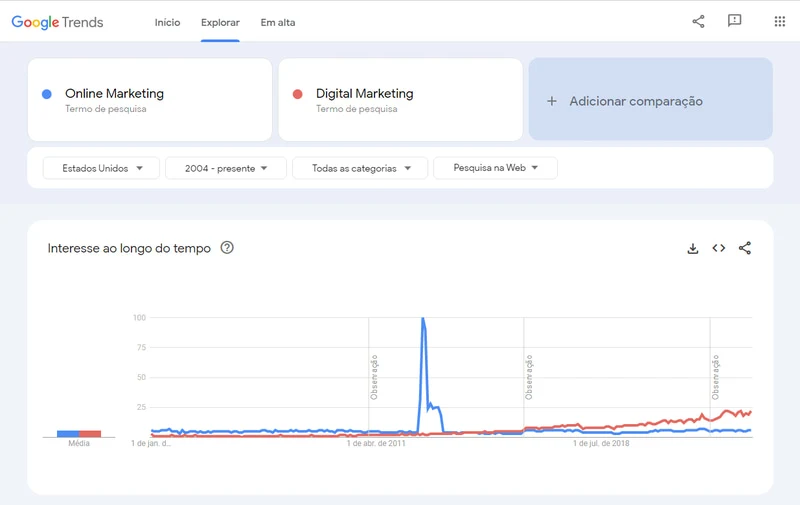Click the Observação marker near 2016

pyautogui.click(x=529, y=377)
